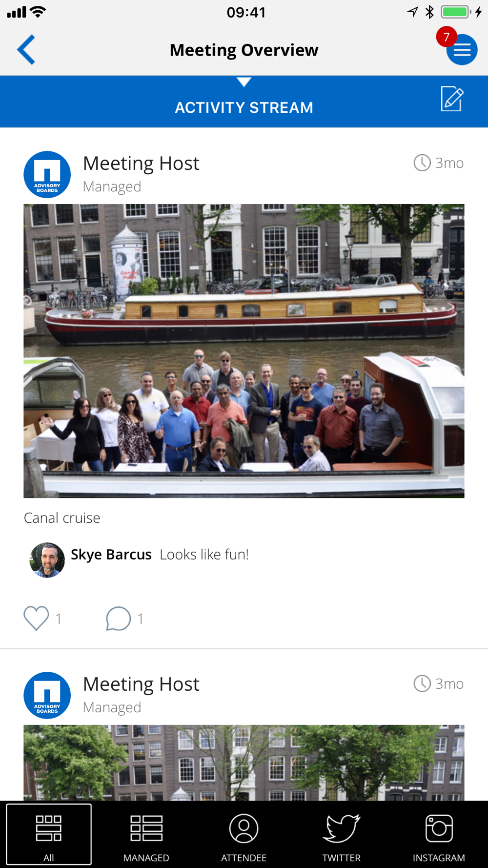Open second Meeting Host advisory boards avatar
The width and height of the screenshot is (488, 868).
47,695
